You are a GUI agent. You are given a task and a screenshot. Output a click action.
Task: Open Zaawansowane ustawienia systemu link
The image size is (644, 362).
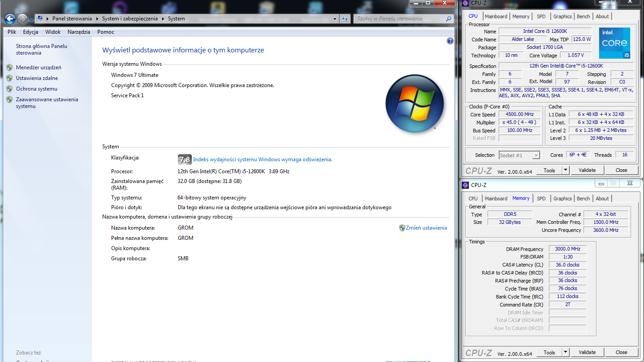point(47,103)
